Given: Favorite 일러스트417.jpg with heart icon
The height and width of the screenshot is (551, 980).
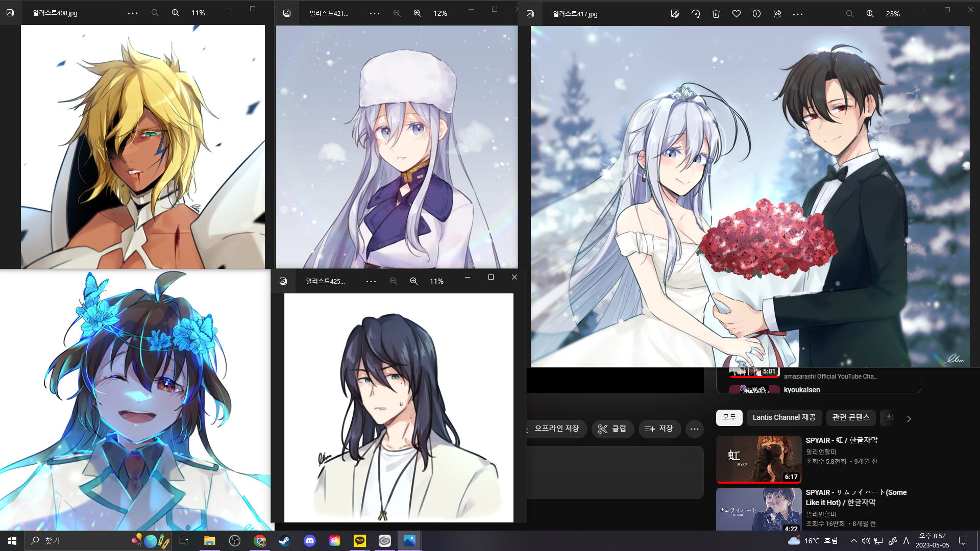Looking at the screenshot, I should pos(736,14).
